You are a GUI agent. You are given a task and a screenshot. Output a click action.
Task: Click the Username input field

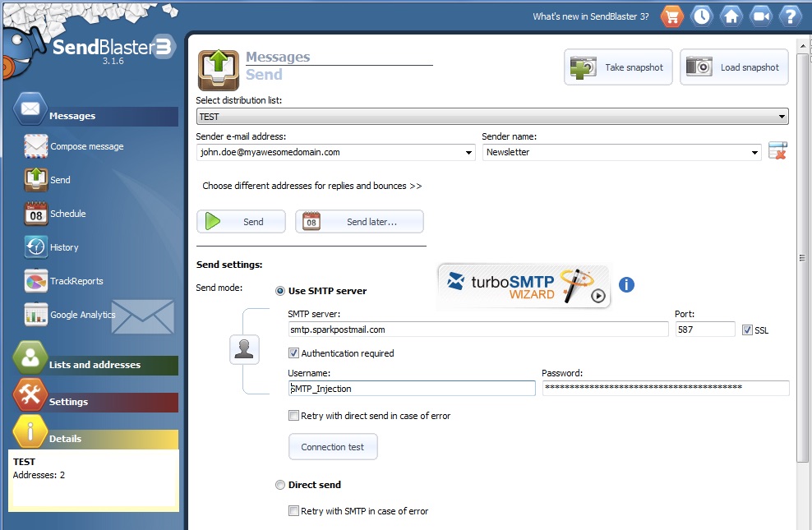[412, 389]
